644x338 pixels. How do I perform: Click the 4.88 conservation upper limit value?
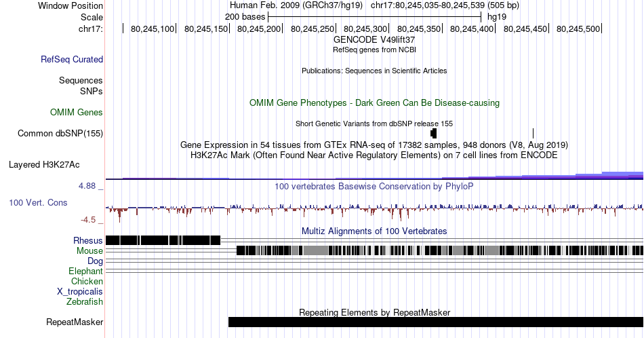tap(87, 186)
